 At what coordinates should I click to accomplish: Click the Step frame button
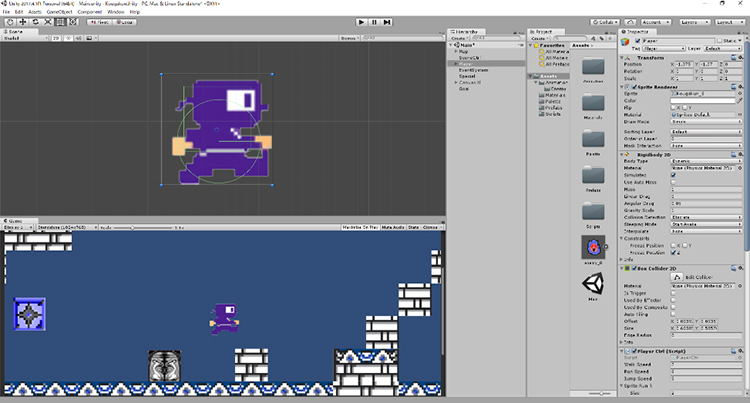(388, 21)
